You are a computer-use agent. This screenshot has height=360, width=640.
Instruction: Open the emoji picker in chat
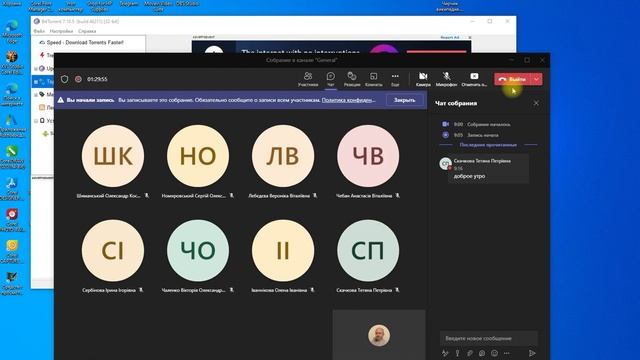pyautogui.click(x=495, y=353)
